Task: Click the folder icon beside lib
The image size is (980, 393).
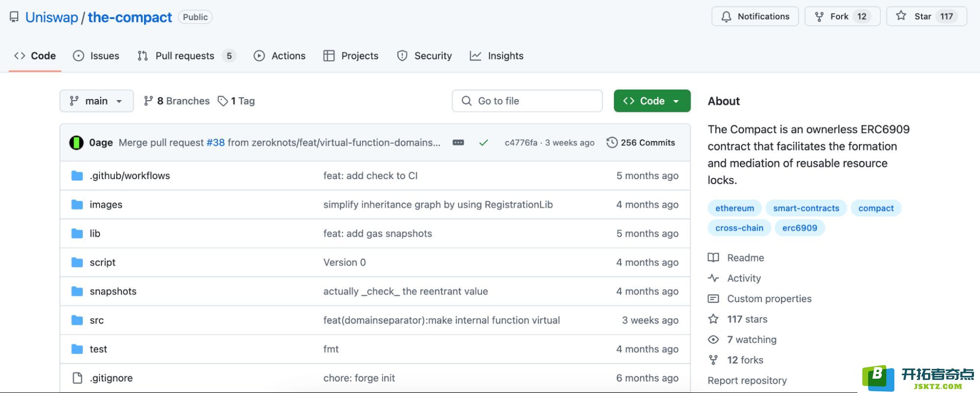Action: point(77,234)
